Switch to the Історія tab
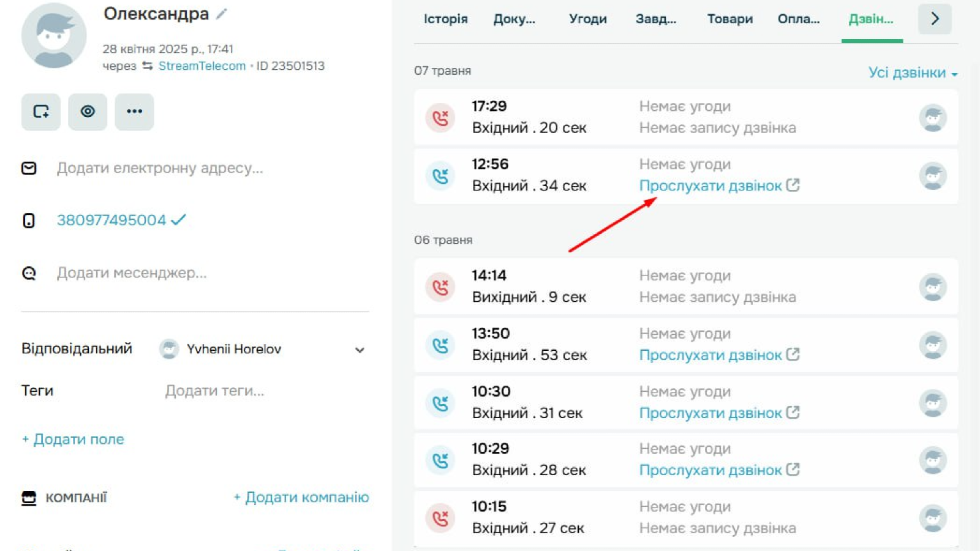This screenshot has width=980, height=551. pos(445,19)
